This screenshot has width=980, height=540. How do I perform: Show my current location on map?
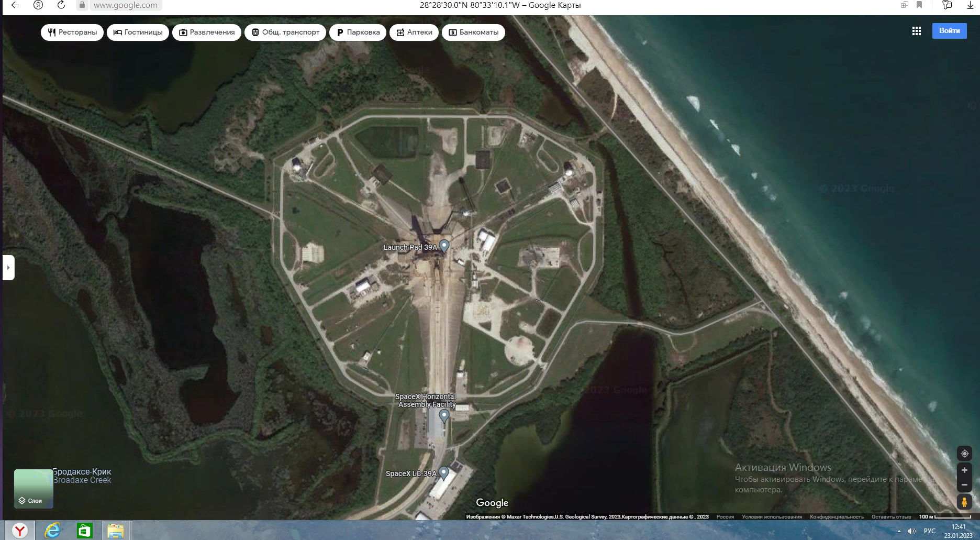964,454
